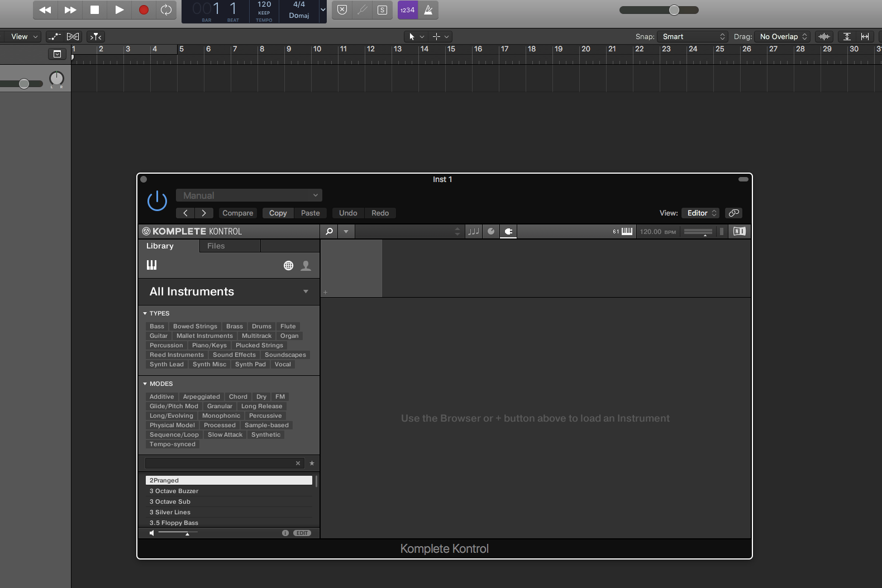The height and width of the screenshot is (588, 882).
Task: Click the Compare button
Action: pos(238,213)
